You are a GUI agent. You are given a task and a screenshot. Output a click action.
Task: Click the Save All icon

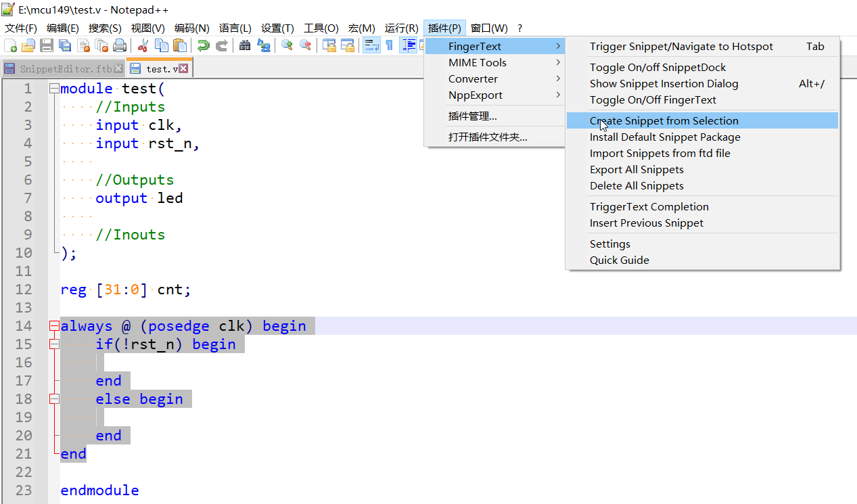[x=64, y=45]
